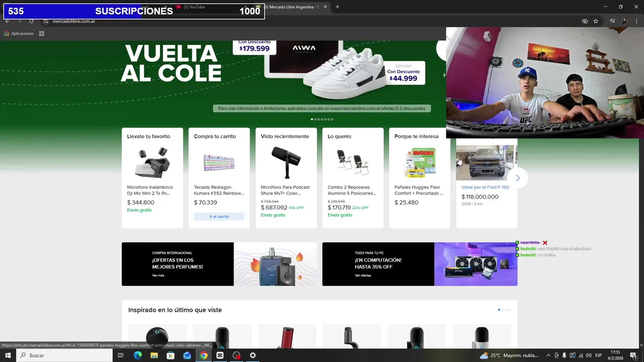
Task: Open the red HyperX microphone thumbnail below Inspirado
Action: [287, 337]
